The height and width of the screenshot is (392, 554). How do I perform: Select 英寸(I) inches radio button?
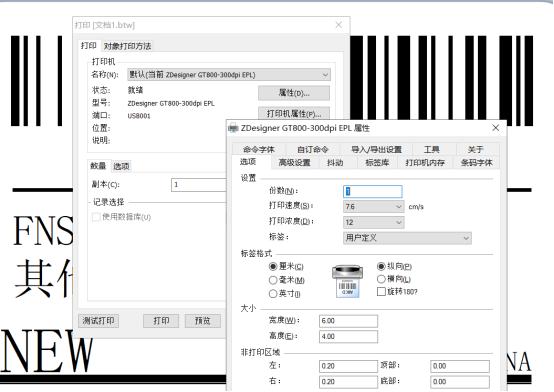(x=273, y=294)
